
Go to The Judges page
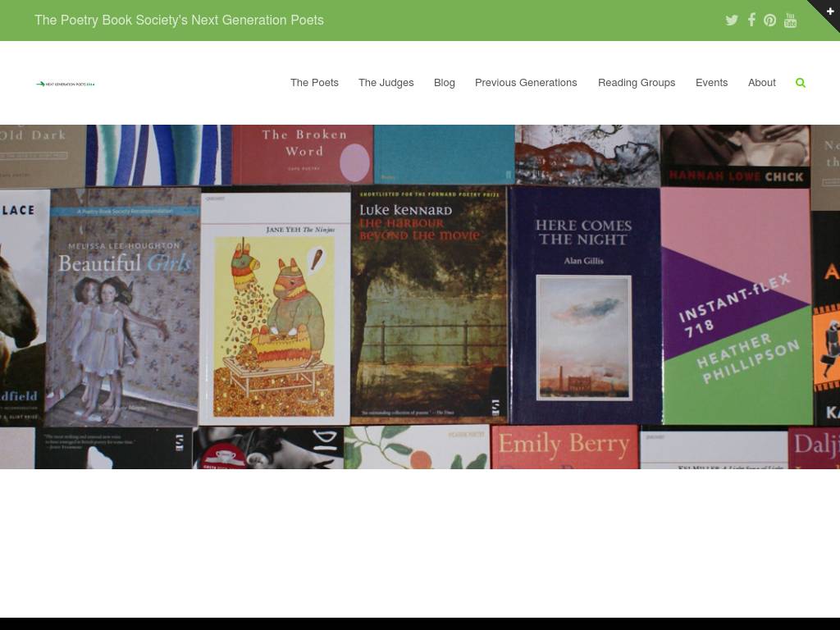point(386,83)
